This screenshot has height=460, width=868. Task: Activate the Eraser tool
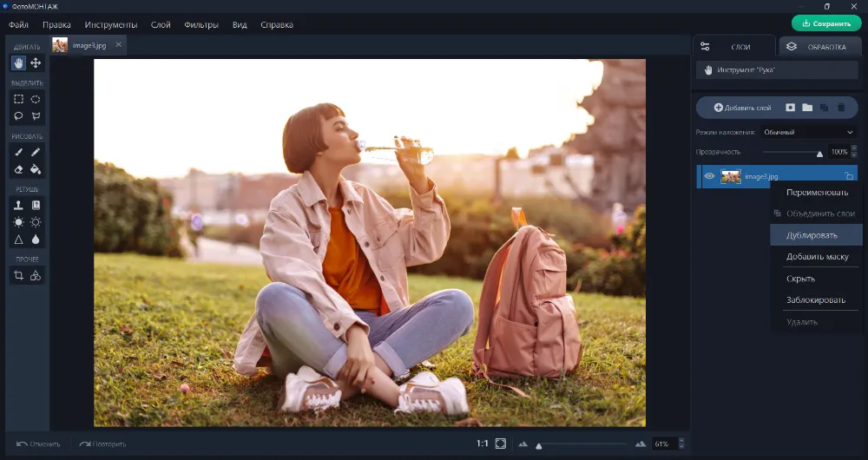(18, 169)
